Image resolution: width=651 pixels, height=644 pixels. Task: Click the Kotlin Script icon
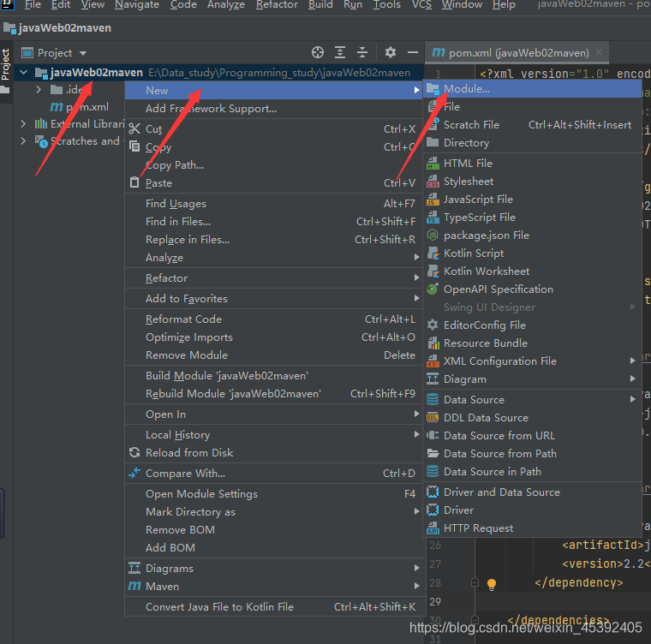pos(433,253)
